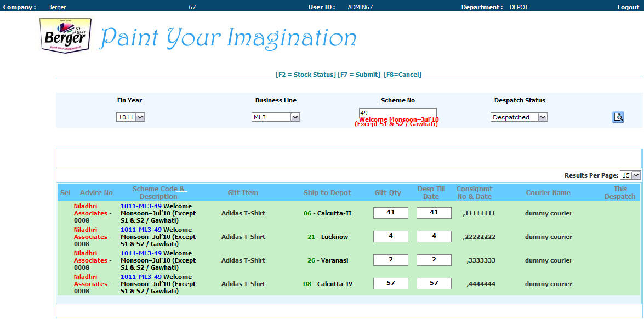Click the Ship to Depot column header

coord(327,192)
